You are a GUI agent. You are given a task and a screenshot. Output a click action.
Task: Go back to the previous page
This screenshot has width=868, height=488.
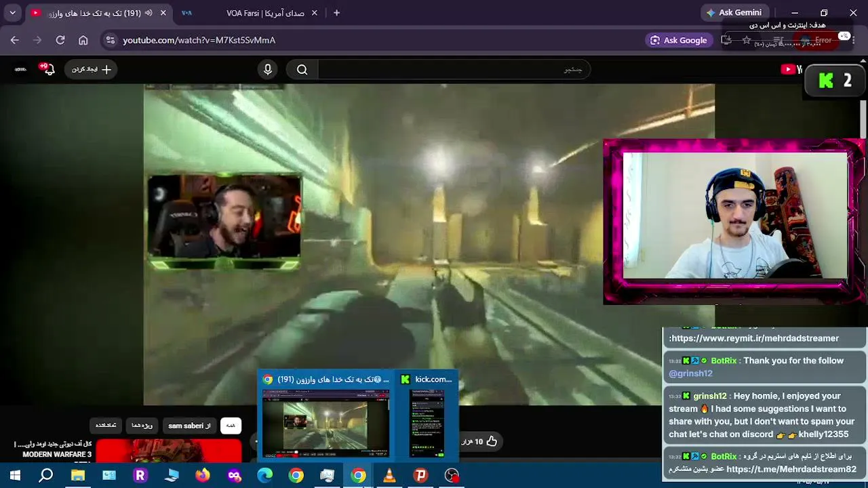point(14,40)
